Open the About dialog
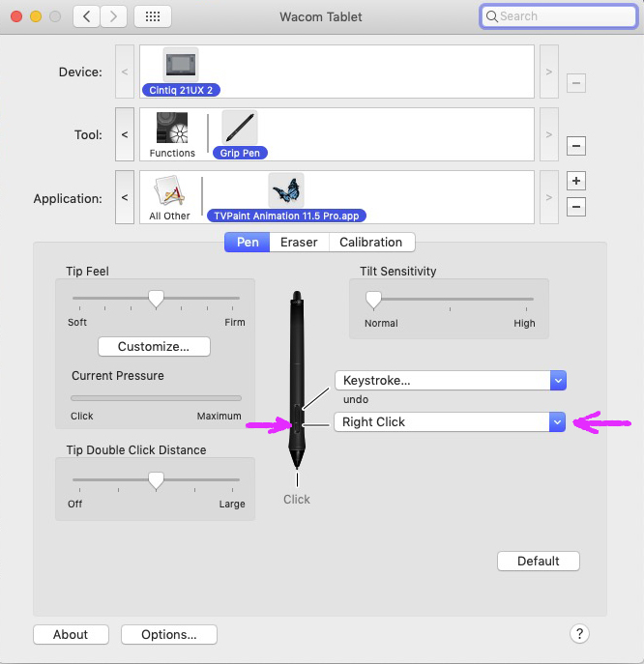The image size is (644, 664). coord(71,634)
